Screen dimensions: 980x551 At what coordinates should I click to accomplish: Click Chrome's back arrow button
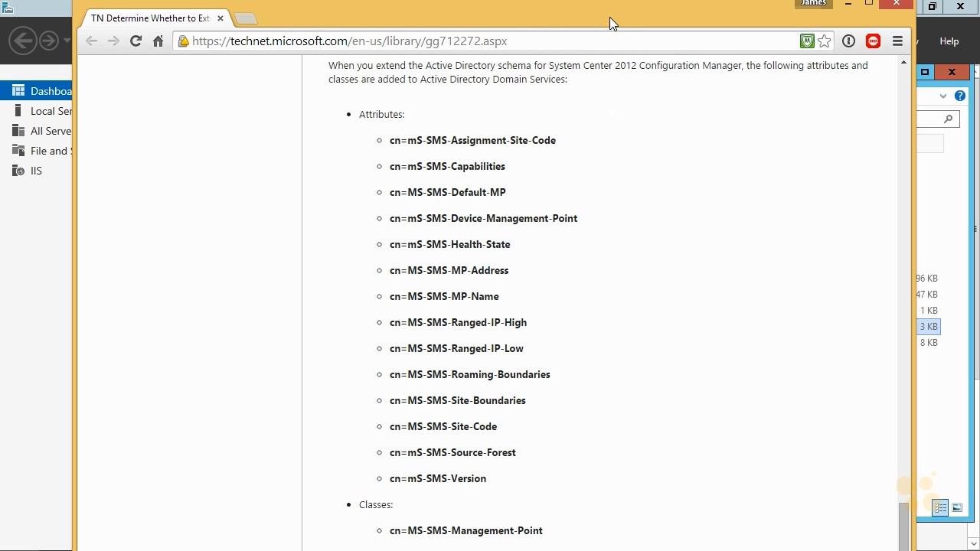pyautogui.click(x=91, y=41)
